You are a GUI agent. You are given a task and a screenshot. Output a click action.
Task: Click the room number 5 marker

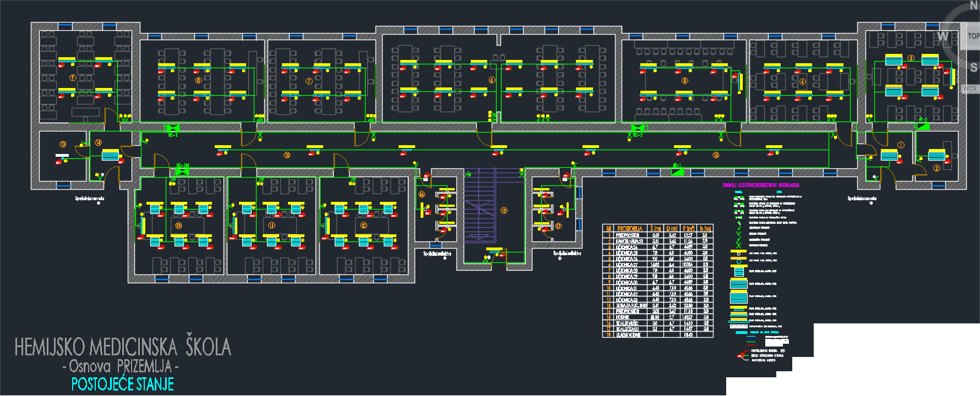pyautogui.click(x=685, y=80)
